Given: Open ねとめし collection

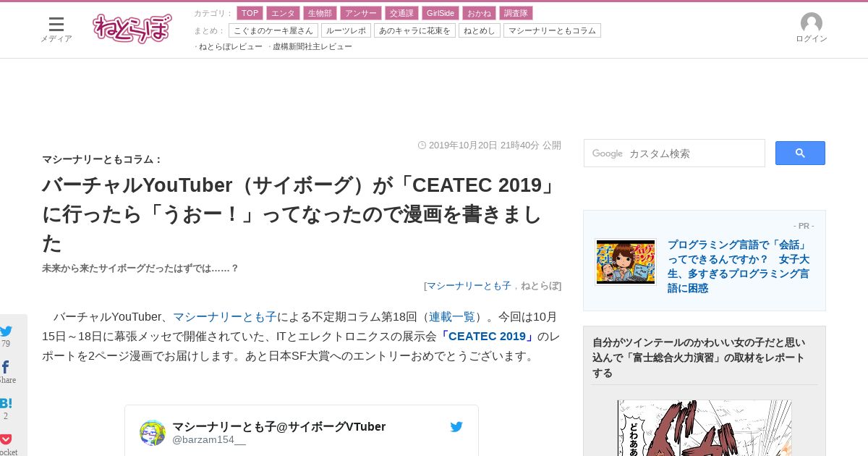Looking at the screenshot, I should pyautogui.click(x=480, y=30).
